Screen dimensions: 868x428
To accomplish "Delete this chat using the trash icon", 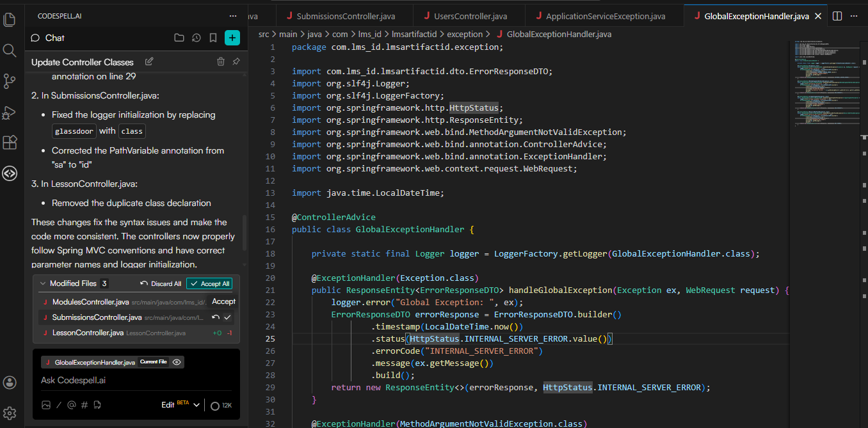I will (x=221, y=61).
